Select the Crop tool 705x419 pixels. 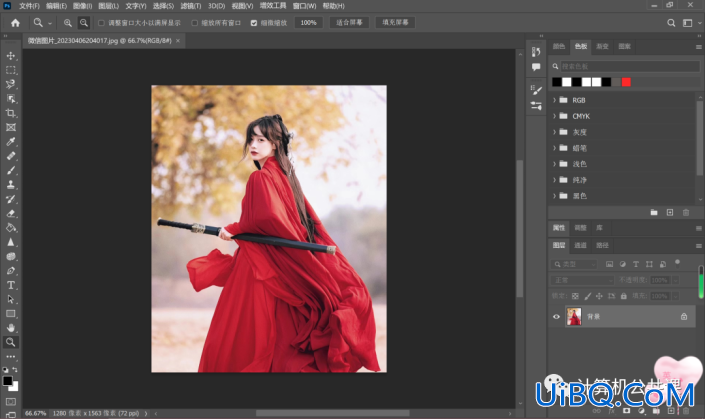(11, 113)
